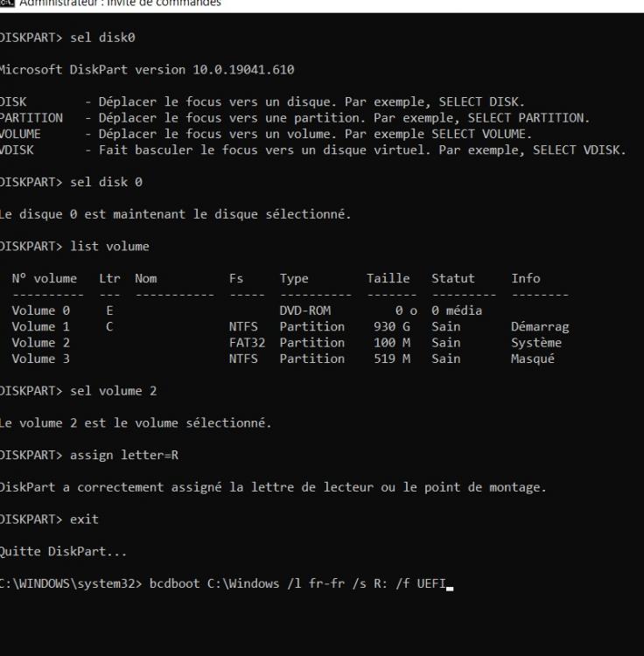
Task: Click the 'exit' command at DISKPART prompt
Action: coord(84,520)
